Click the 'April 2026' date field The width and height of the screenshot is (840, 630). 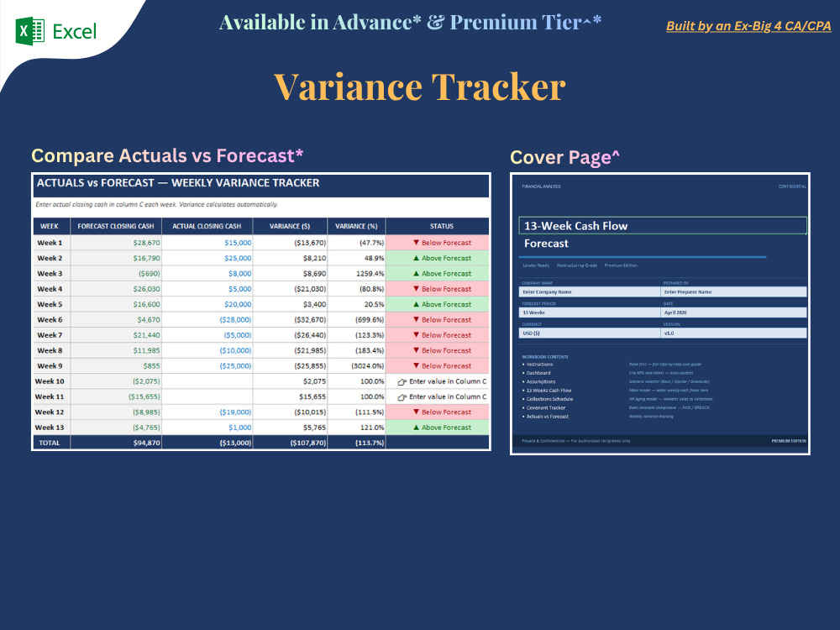pyautogui.click(x=733, y=312)
